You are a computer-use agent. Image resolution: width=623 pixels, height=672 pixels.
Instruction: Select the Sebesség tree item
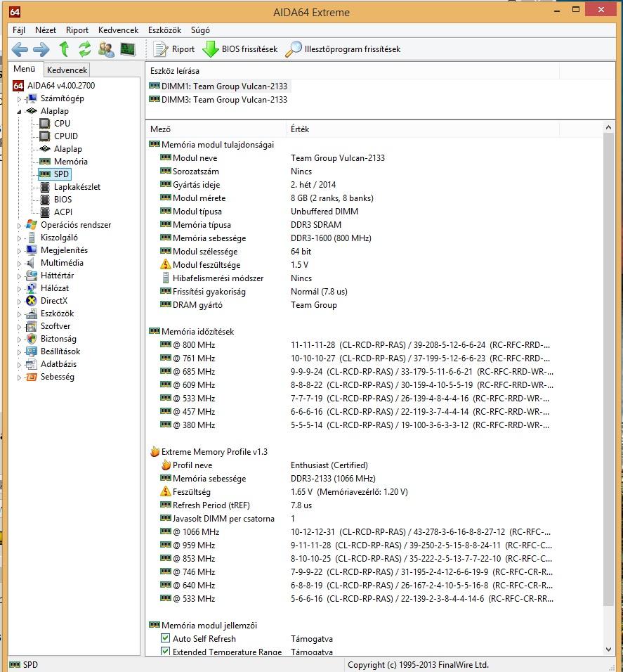pos(50,377)
